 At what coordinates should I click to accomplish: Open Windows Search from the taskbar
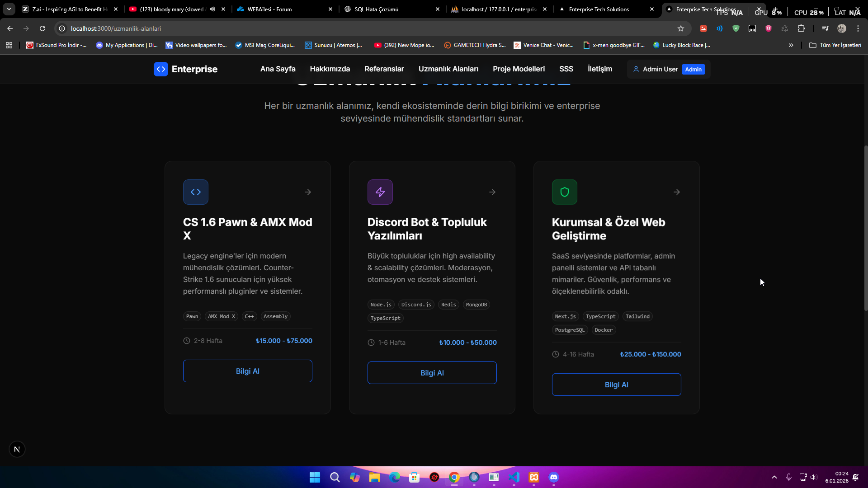pyautogui.click(x=335, y=477)
